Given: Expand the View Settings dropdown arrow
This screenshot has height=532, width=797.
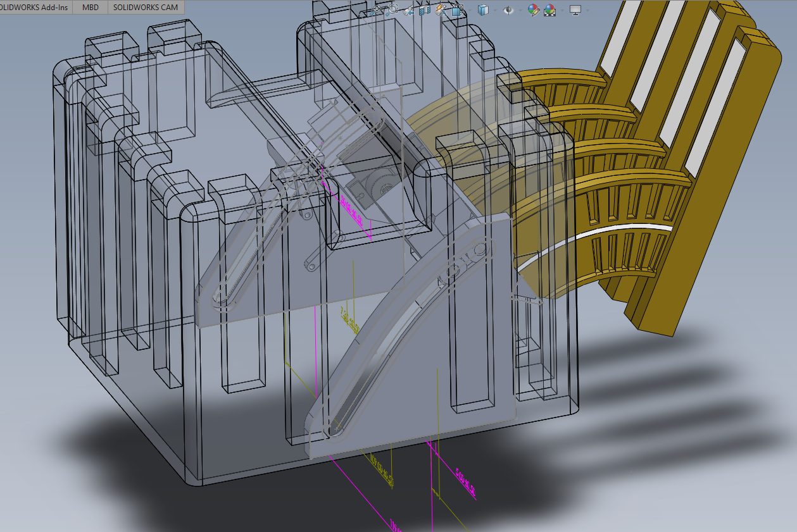Looking at the screenshot, I should click(x=587, y=10).
